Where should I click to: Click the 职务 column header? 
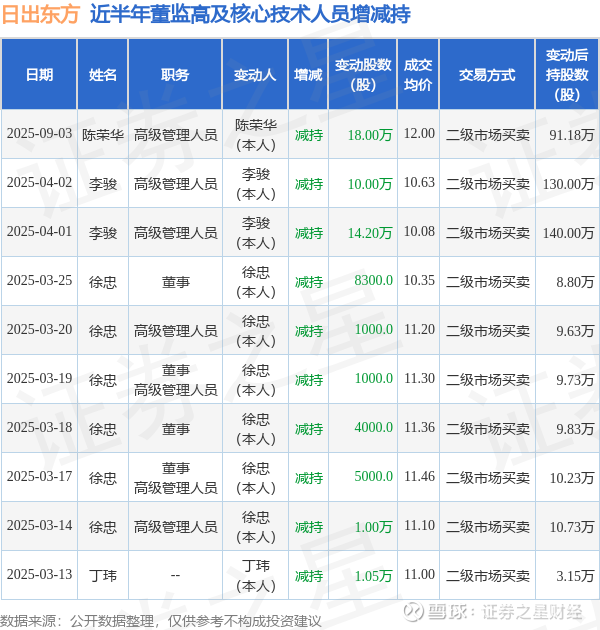point(175,74)
